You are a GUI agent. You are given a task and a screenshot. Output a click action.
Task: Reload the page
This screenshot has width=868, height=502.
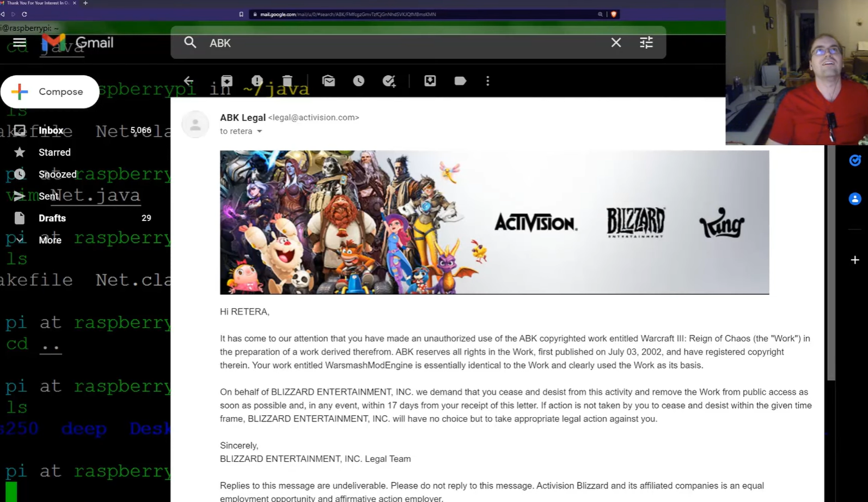coord(25,14)
